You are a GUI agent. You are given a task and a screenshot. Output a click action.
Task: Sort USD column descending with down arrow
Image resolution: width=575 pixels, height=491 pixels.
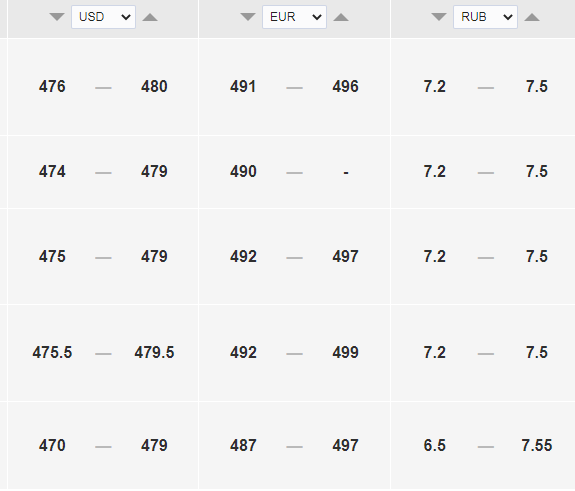point(57,17)
